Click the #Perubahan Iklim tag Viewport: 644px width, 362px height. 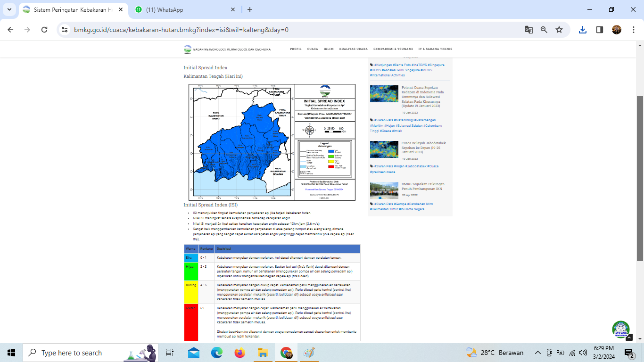click(x=420, y=204)
